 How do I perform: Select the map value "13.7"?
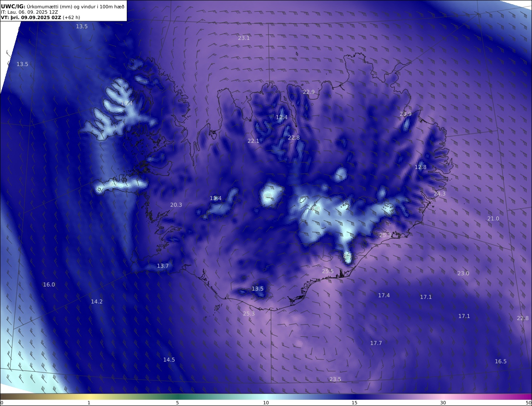(x=163, y=266)
